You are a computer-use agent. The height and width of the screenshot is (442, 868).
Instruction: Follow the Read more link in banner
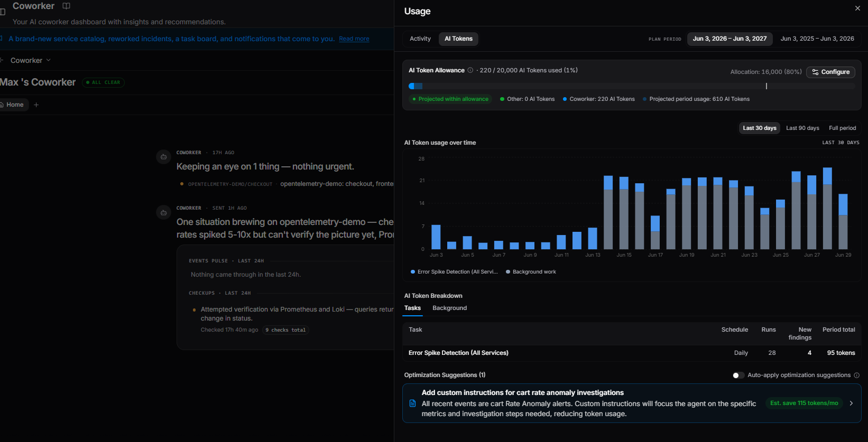[354, 39]
